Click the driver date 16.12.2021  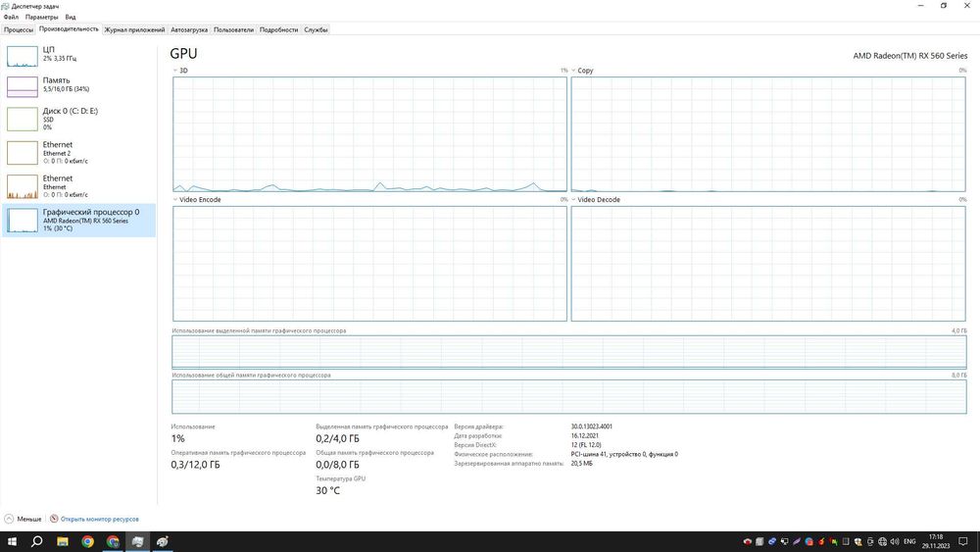click(584, 435)
